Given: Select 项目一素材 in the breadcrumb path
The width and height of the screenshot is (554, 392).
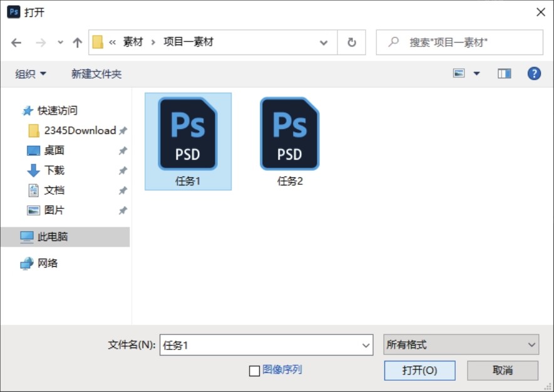Looking at the screenshot, I should coord(188,42).
